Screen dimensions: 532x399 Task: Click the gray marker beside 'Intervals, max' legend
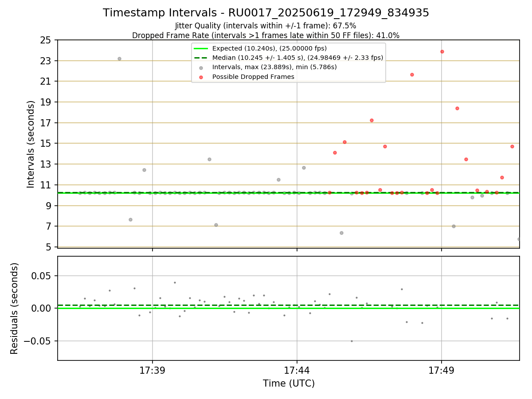[x=201, y=68]
